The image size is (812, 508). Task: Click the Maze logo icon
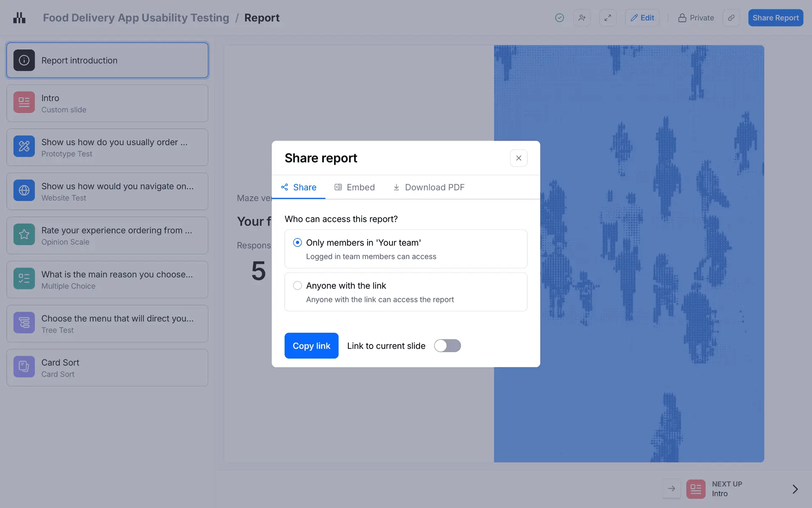(19, 18)
